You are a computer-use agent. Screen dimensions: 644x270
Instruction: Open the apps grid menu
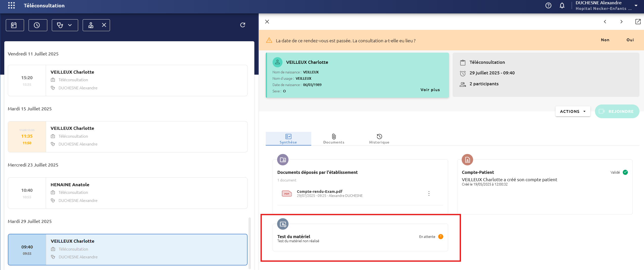pos(11,5)
